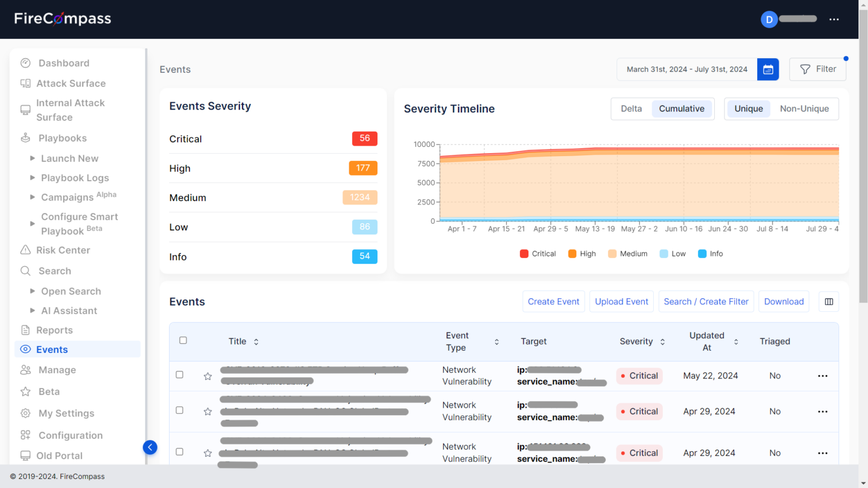This screenshot has width=868, height=488.
Task: Star the first event in the table
Action: pyautogui.click(x=207, y=376)
